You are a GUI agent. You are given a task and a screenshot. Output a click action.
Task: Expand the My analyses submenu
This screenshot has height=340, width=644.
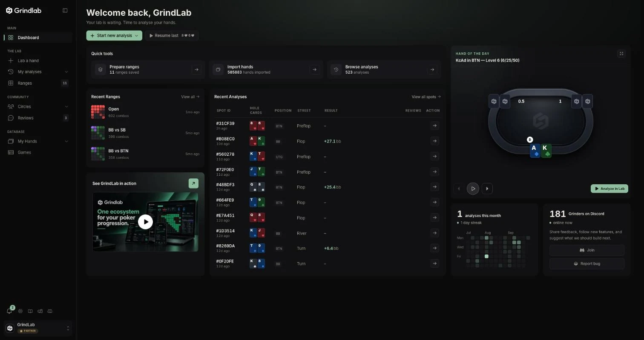[x=66, y=72]
